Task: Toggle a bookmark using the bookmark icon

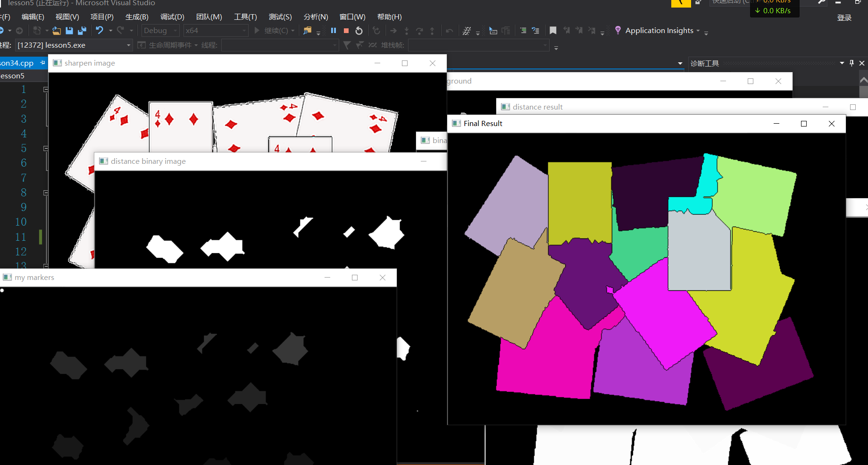Action: point(552,30)
